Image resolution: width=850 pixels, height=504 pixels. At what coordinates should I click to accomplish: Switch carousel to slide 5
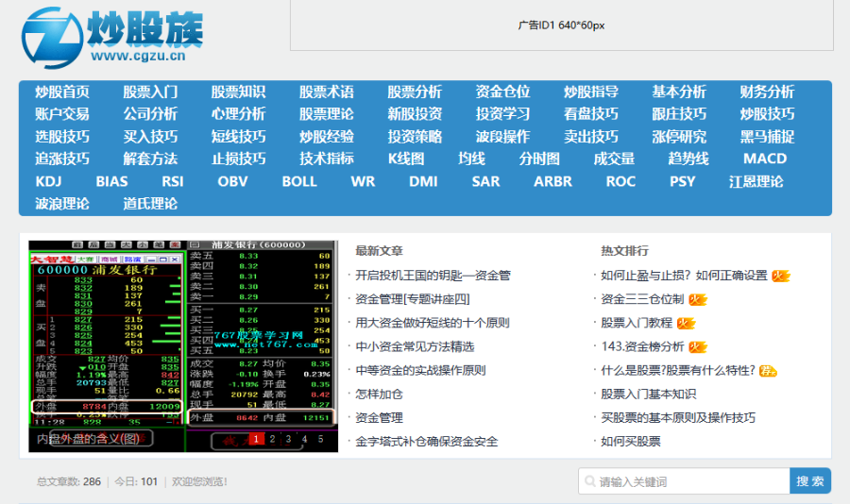click(320, 439)
